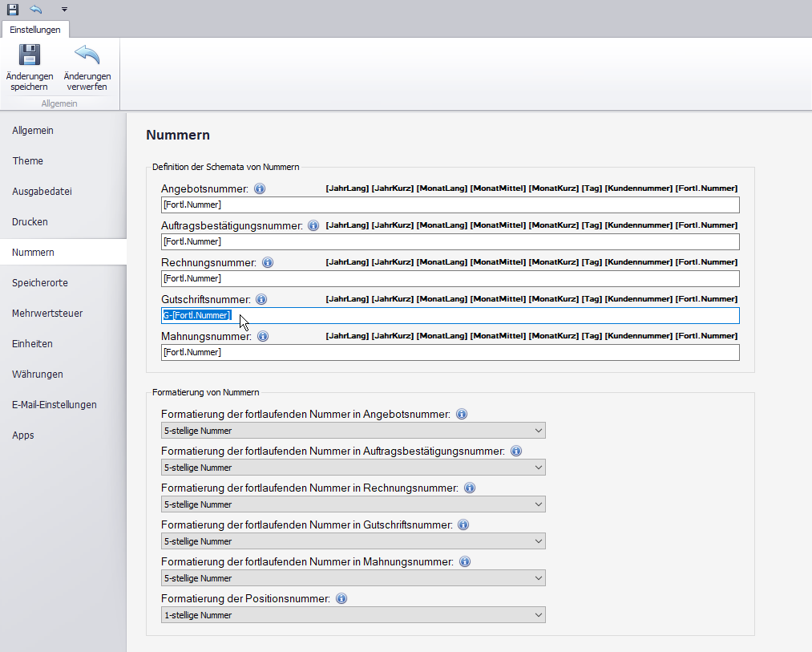Click the undo arrow in the title bar
The image size is (812, 652).
[36, 9]
